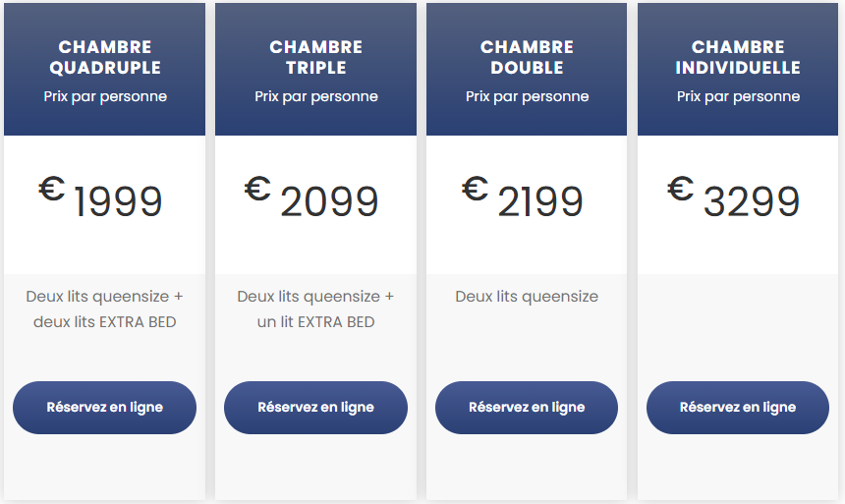Image resolution: width=845 pixels, height=504 pixels.
Task: Reserve the Chambre Individuelle online
Action: (x=737, y=407)
